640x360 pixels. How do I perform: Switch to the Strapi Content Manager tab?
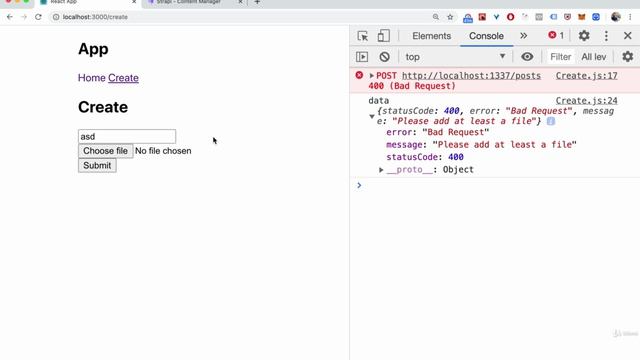point(195,2)
